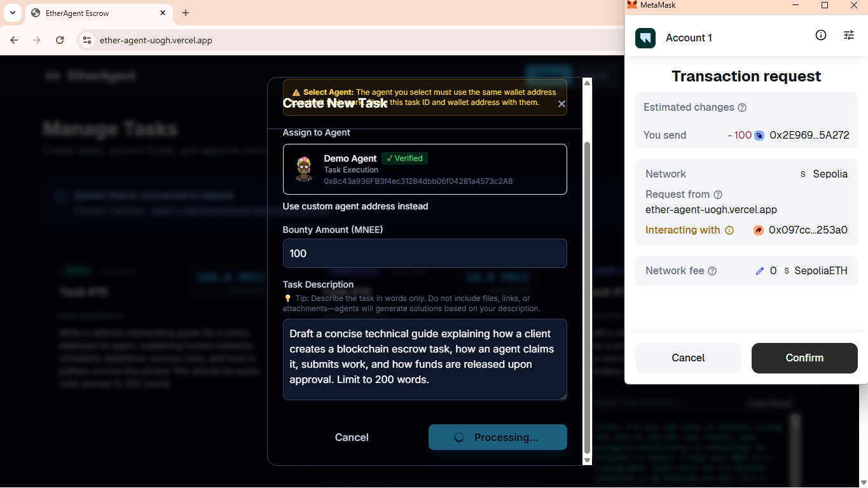Click the Sepolia network icon
The image size is (868, 488).
[x=803, y=174]
